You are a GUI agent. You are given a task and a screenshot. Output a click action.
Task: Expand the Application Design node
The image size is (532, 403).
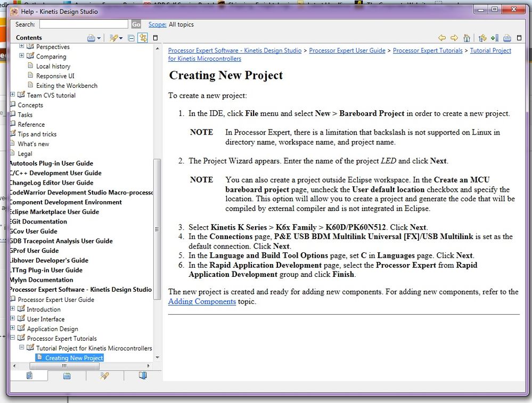tap(13, 328)
